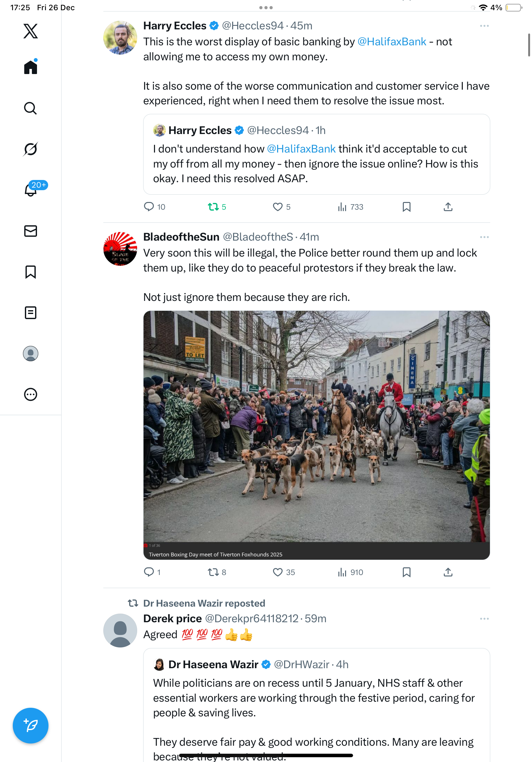Open the Search magnifier in sidebar
This screenshot has width=532, height=762.
point(31,108)
